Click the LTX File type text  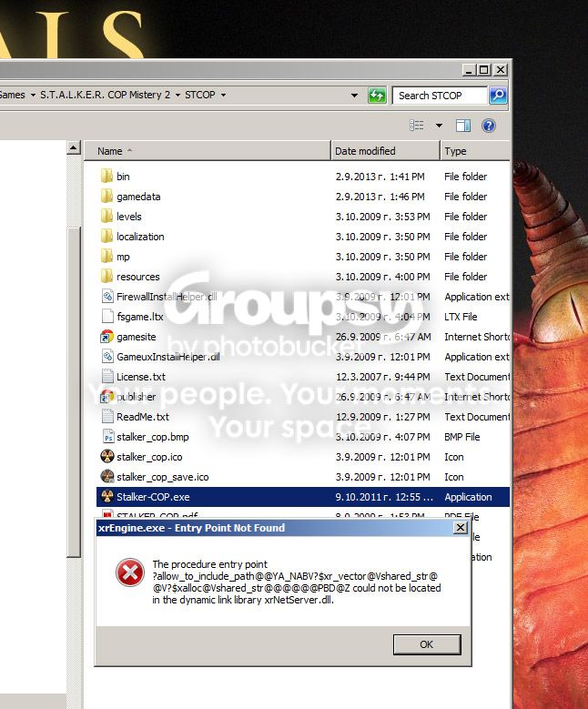pyautogui.click(x=461, y=317)
